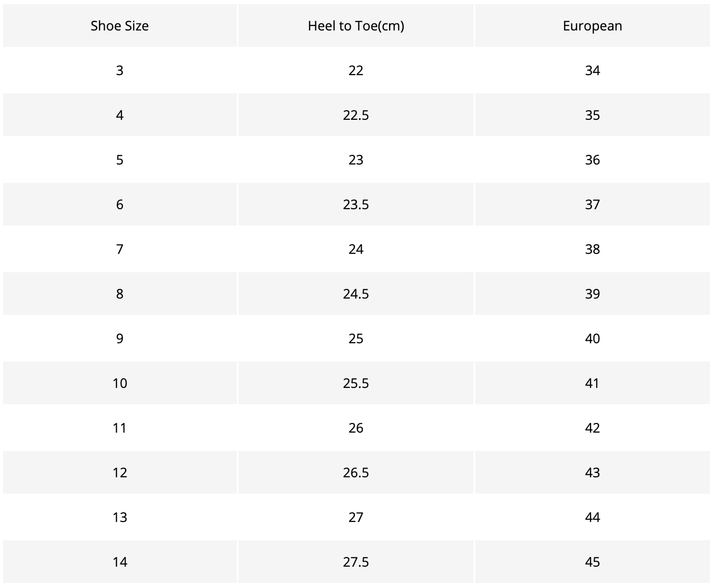Image resolution: width=712 pixels, height=588 pixels.
Task: Click the 23.5 heel to toe value
Action: click(x=356, y=205)
